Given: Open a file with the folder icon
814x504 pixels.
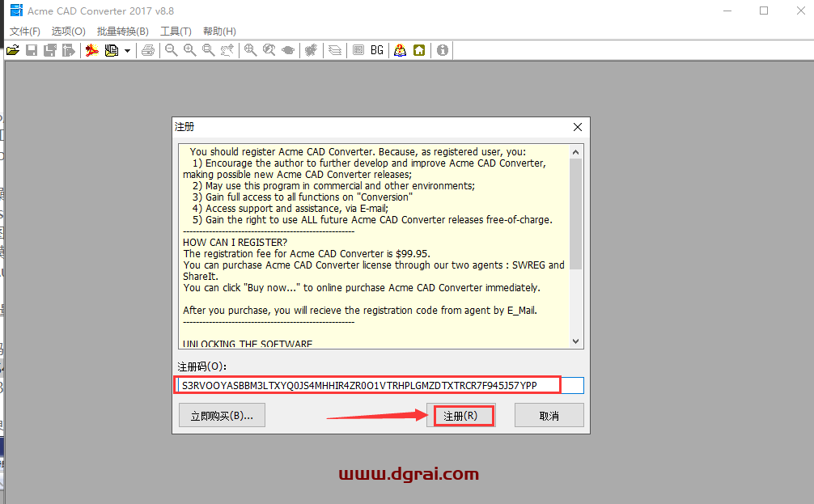Looking at the screenshot, I should [x=13, y=50].
